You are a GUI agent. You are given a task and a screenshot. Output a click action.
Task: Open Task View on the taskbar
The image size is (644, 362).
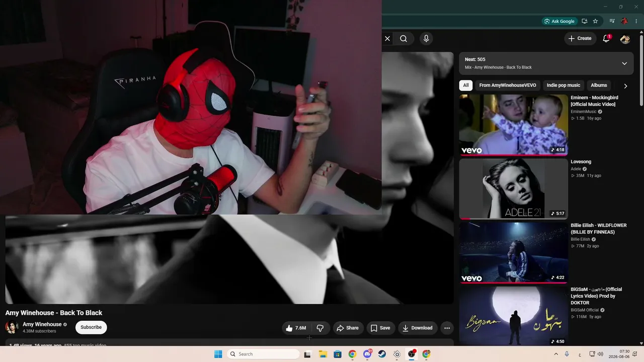307,354
